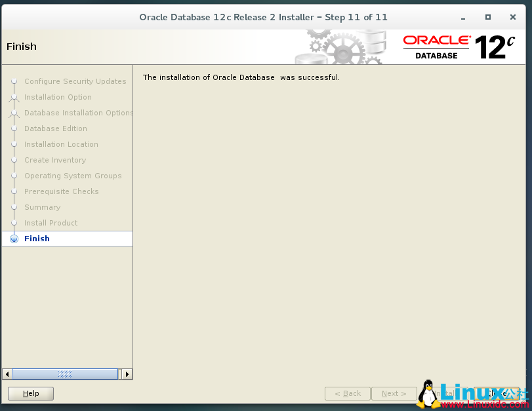Click the checkmark icon beside Install Product
The height and width of the screenshot is (411, 532).
tap(14, 223)
